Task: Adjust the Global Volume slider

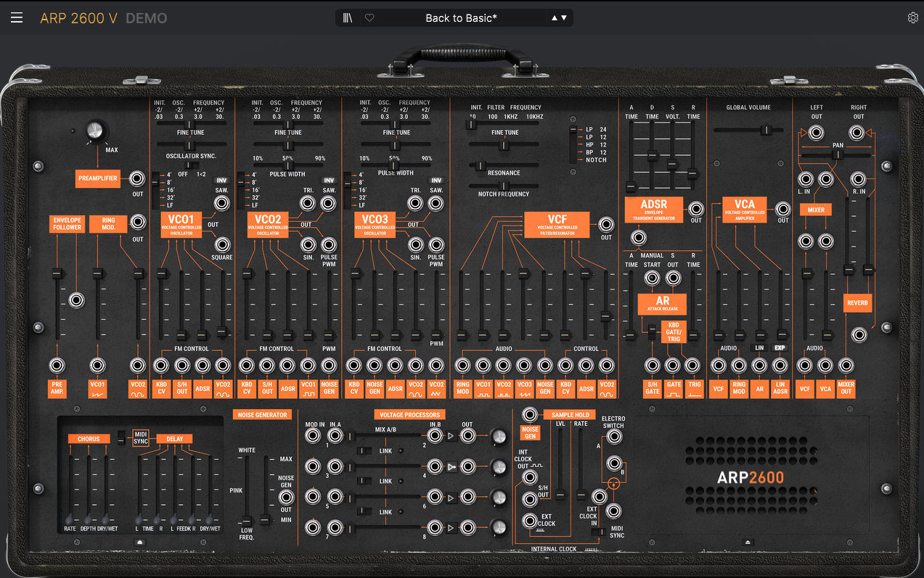Action: point(766,129)
